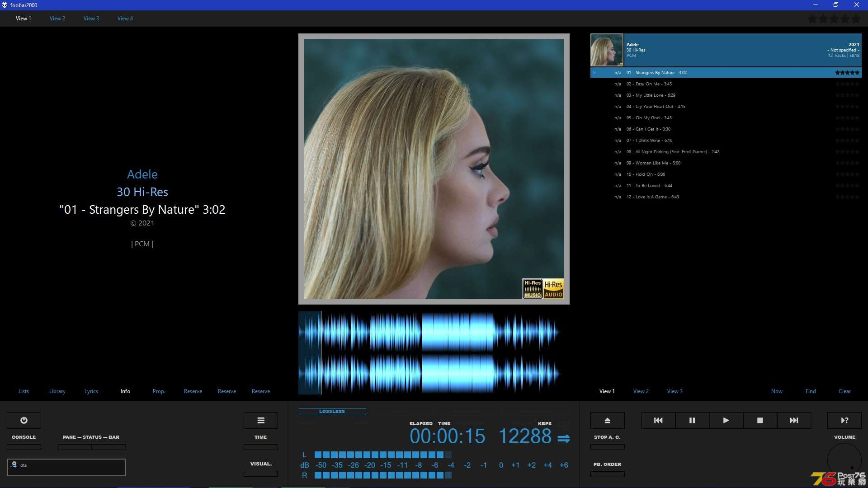This screenshot has width=868, height=488.
Task: Click the elapsed time display 00:00:15
Action: tap(447, 436)
